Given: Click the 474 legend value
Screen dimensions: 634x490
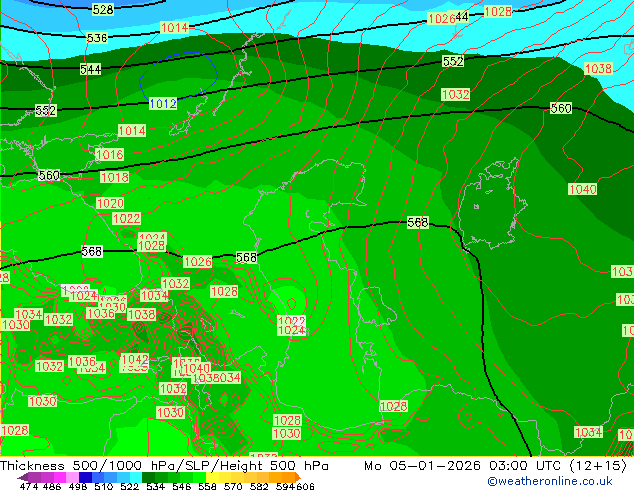Looking at the screenshot, I should [29, 486].
